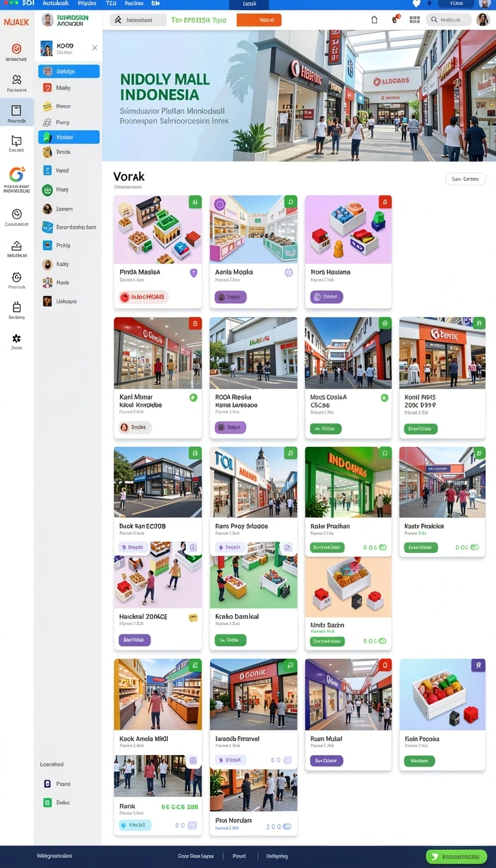496x868 pixels.
Task: Click green badge on Iaraoib Frmavel card
Action: coord(291,665)
